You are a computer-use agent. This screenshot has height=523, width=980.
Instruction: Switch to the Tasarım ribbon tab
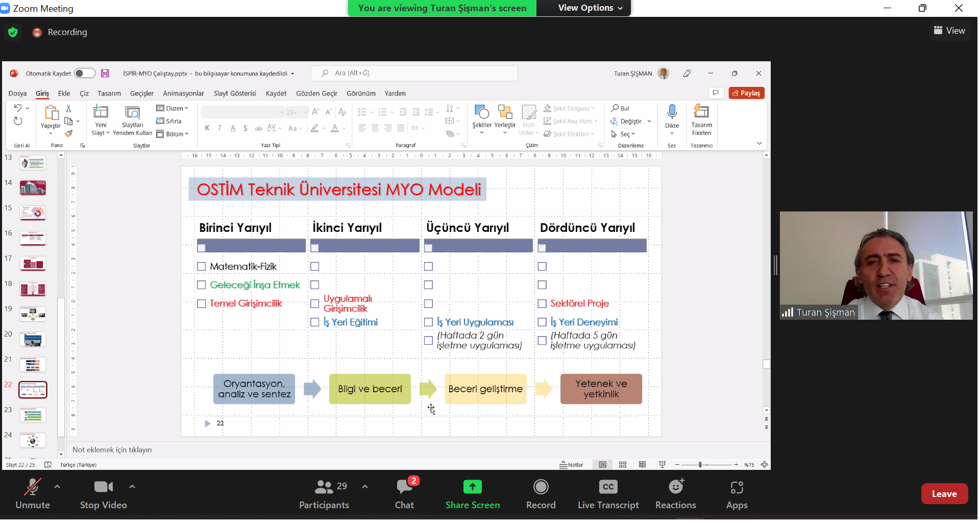point(109,93)
